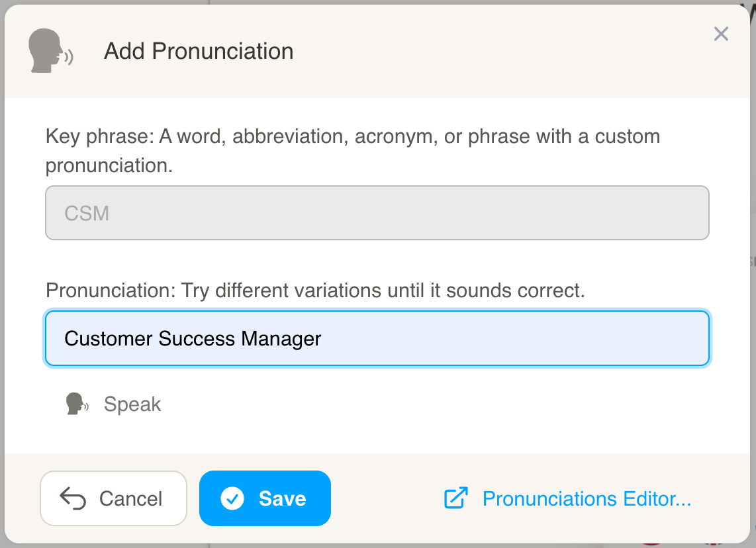The height and width of the screenshot is (548, 756).
Task: Click the disabled CSM key phrase field
Action: coord(377,212)
